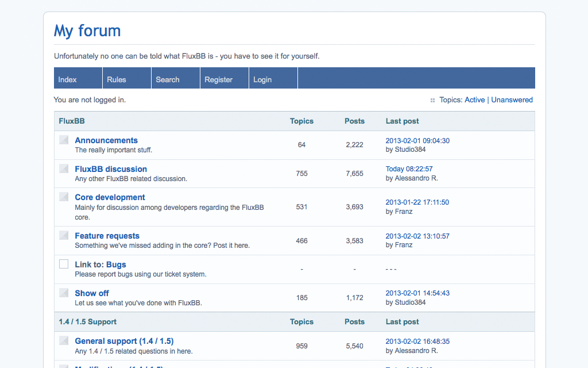The height and width of the screenshot is (368, 588).
Task: Open the Bugs ticket system link
Action: [x=116, y=264]
